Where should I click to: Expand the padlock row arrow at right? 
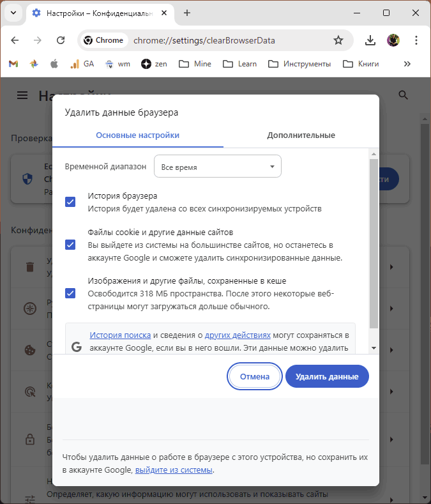pos(391,439)
